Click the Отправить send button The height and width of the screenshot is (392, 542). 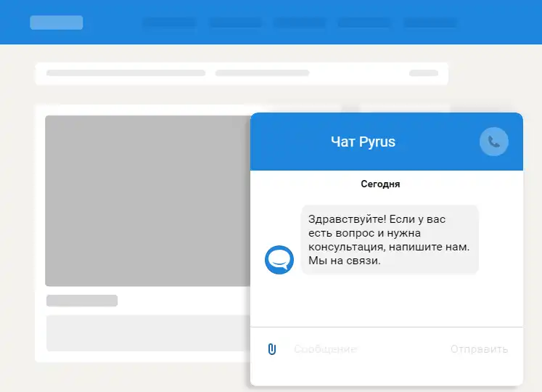(479, 349)
